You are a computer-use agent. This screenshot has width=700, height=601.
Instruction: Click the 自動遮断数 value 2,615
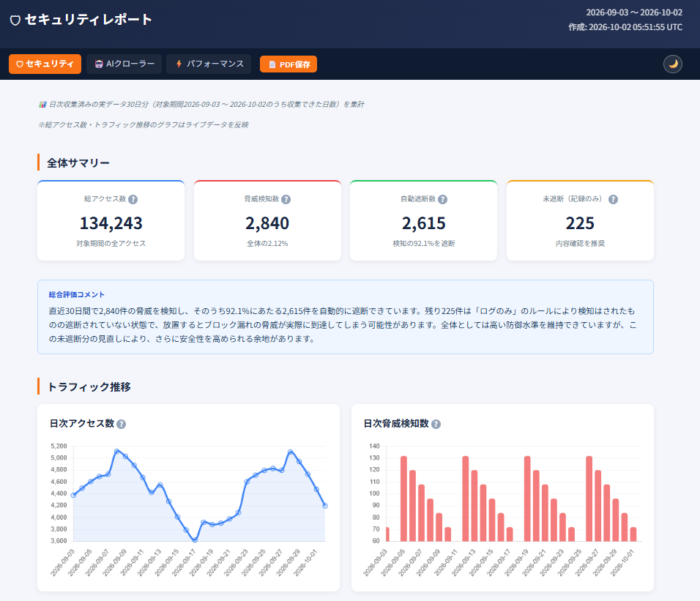point(424,223)
